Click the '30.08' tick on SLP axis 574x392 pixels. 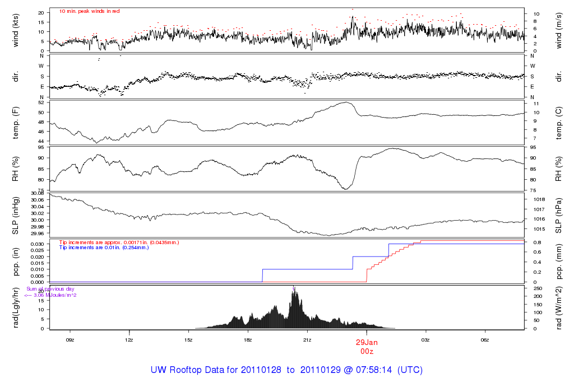(38, 193)
